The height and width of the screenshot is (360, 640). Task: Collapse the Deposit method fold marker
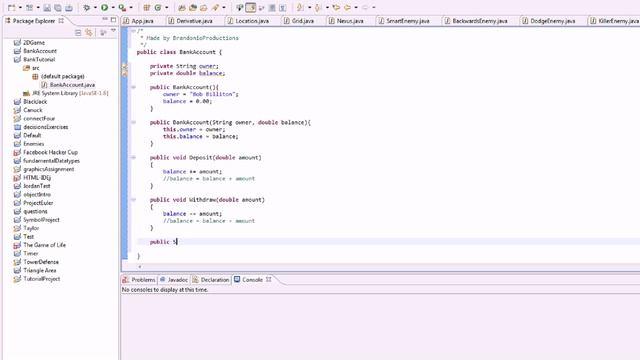point(133,157)
